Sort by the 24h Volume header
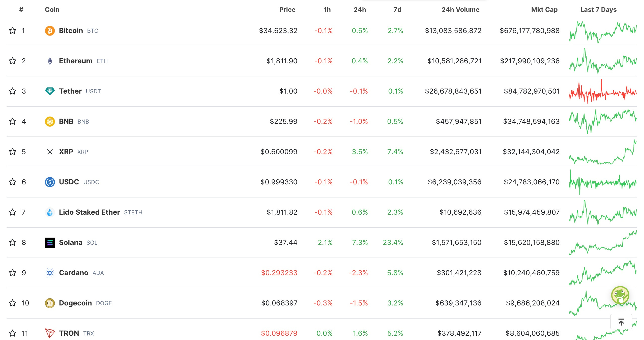Viewport: 644px width, 340px height. [460, 10]
